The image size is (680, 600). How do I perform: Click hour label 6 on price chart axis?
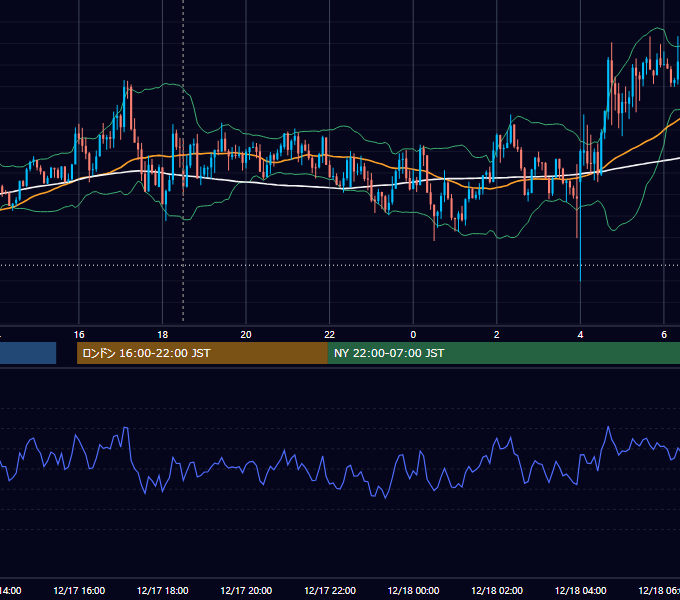(664, 335)
